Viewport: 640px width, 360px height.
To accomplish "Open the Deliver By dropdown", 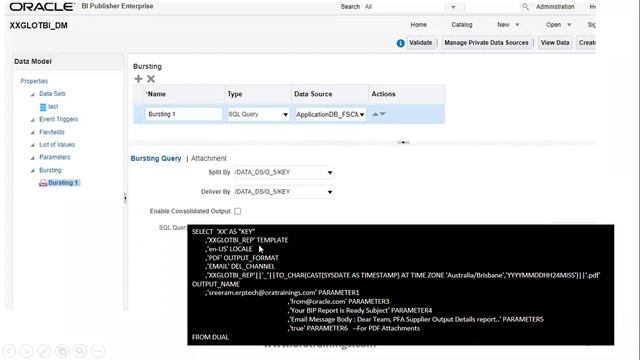I will pos(330,192).
